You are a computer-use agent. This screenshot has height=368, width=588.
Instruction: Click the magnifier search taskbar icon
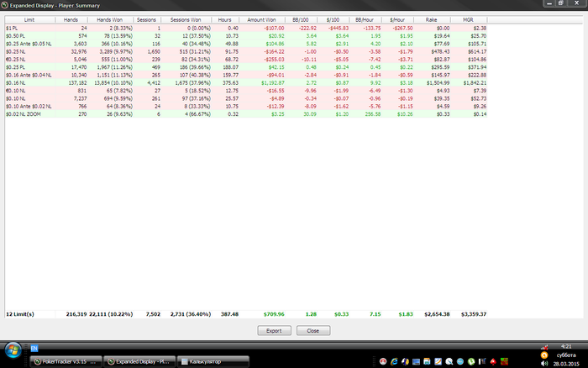[x=449, y=361]
